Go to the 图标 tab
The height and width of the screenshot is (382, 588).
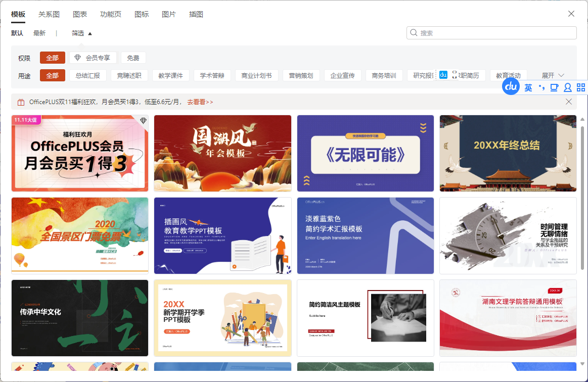tap(142, 14)
